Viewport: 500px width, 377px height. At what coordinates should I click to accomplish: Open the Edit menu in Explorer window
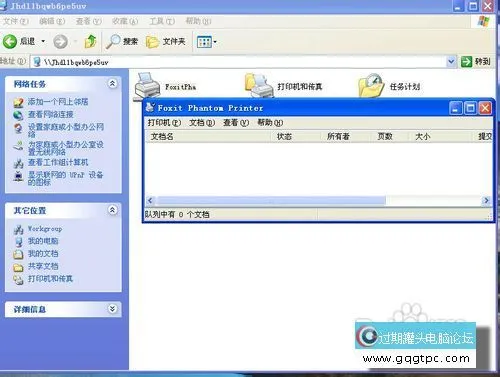[52, 21]
